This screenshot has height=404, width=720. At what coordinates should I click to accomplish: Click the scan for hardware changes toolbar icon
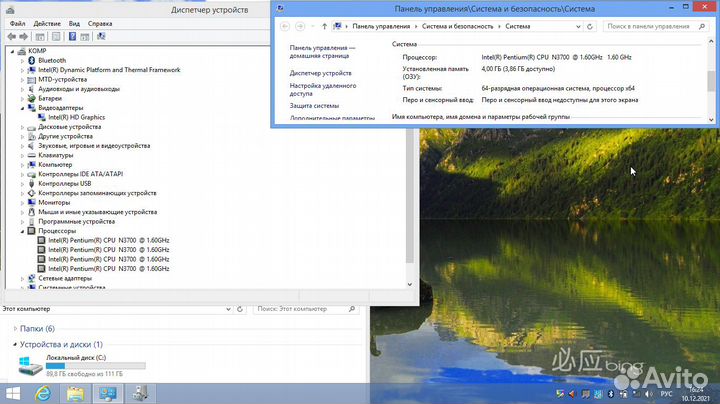[x=101, y=37]
